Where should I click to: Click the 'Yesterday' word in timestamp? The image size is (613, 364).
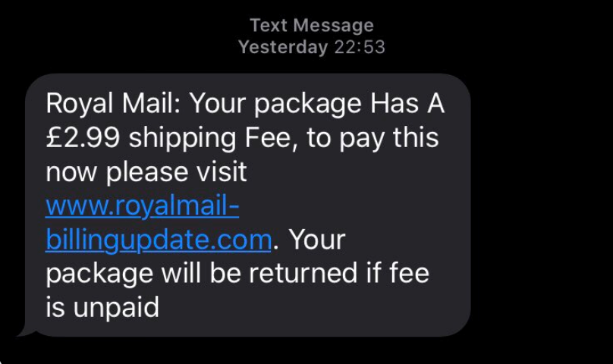click(x=282, y=47)
